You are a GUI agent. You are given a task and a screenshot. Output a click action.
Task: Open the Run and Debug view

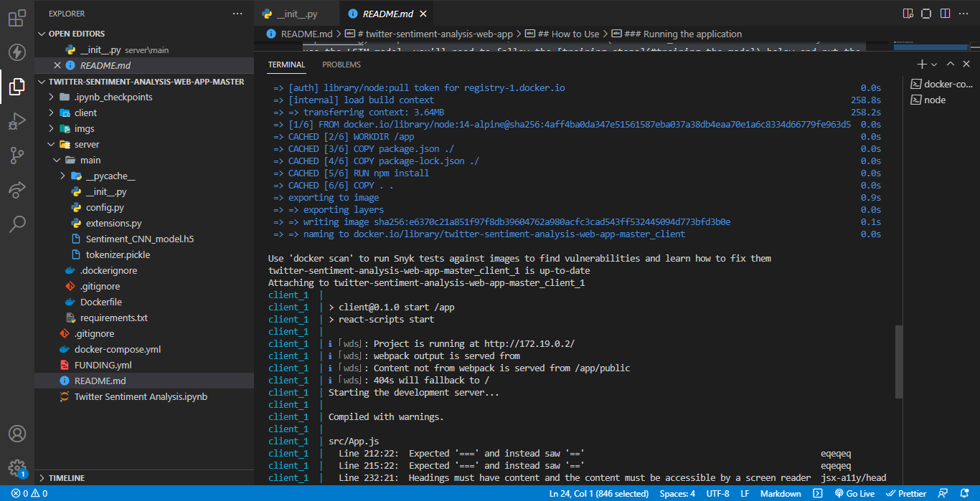pyautogui.click(x=17, y=121)
